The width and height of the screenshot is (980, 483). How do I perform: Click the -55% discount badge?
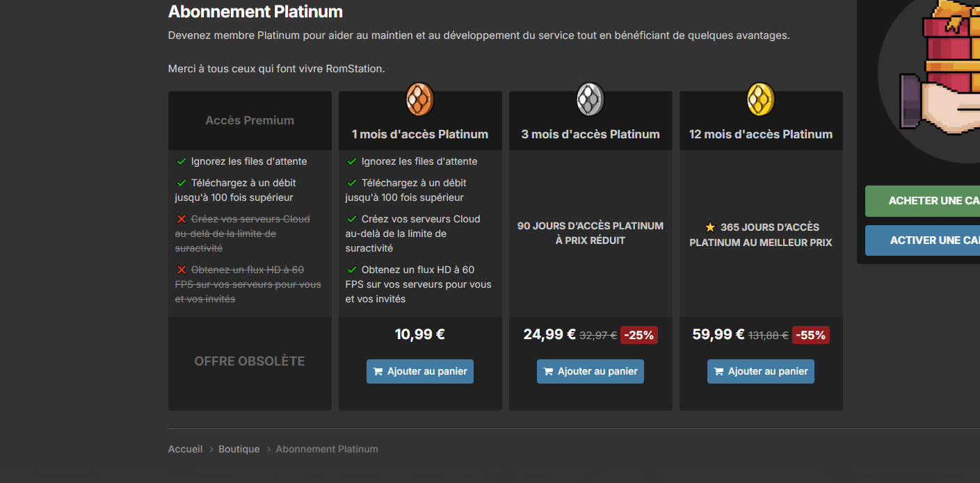pos(811,335)
